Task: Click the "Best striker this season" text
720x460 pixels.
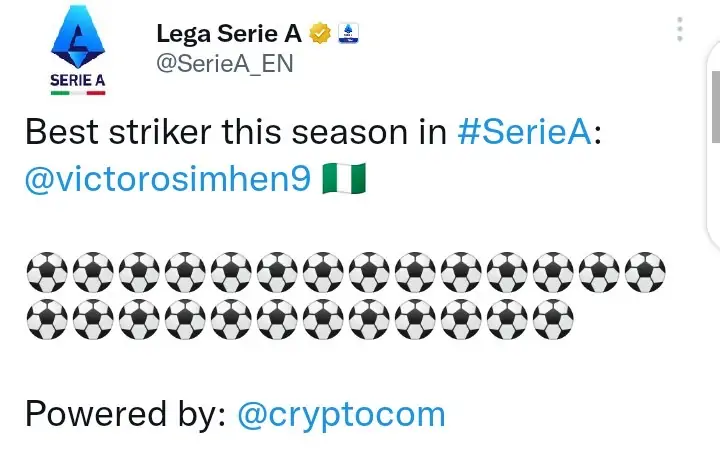Action: 235,133
